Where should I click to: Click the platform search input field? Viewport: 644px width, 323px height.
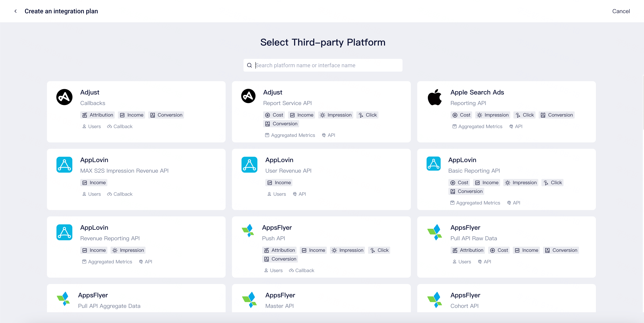pyautogui.click(x=323, y=65)
